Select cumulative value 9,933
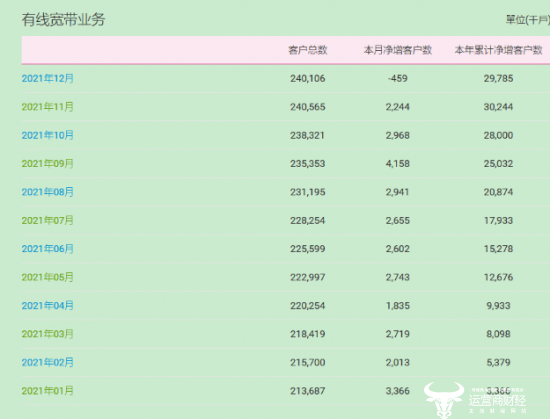Viewport: 550px width, 419px height. click(x=498, y=305)
